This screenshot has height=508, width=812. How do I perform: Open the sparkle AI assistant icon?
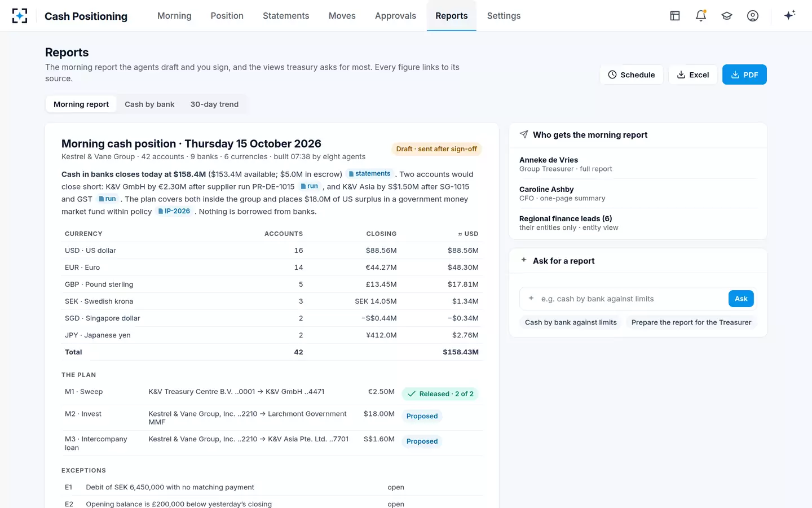point(789,15)
